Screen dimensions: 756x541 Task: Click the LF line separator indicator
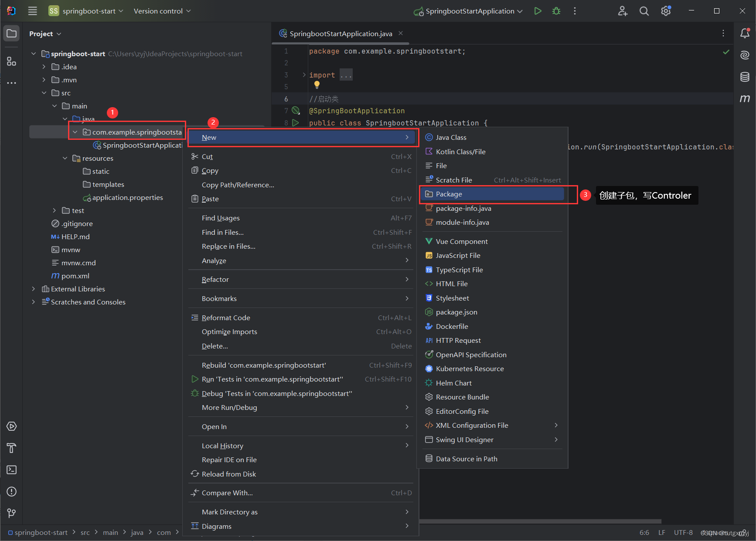662,532
